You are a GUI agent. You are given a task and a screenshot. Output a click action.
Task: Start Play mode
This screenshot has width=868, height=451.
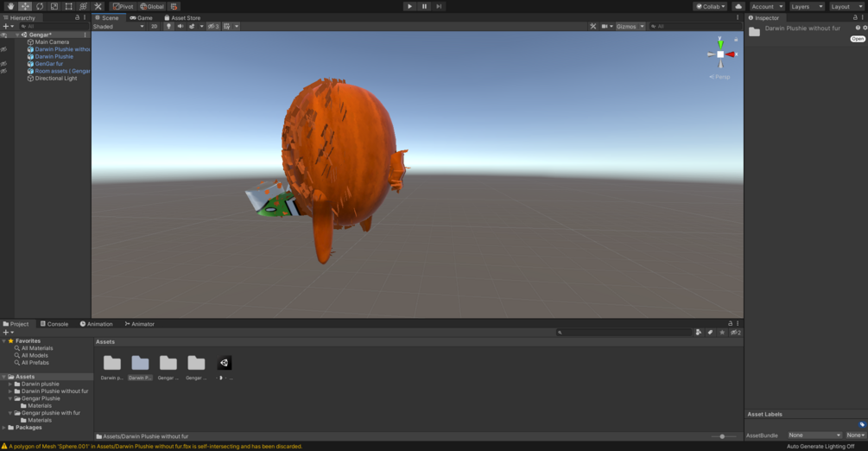tap(409, 6)
